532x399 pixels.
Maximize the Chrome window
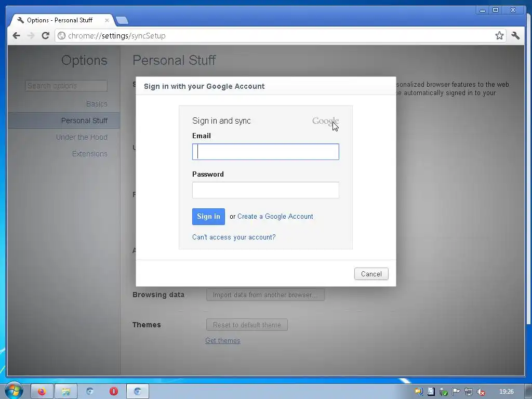[x=496, y=10]
